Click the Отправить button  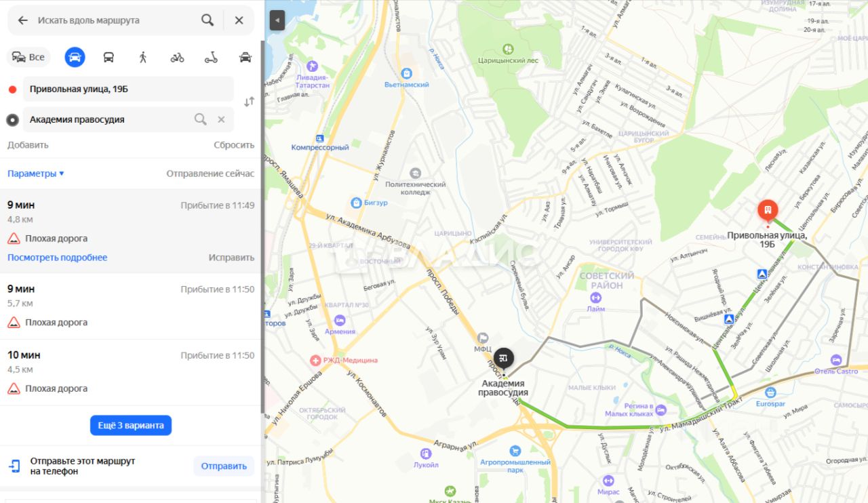(x=224, y=466)
